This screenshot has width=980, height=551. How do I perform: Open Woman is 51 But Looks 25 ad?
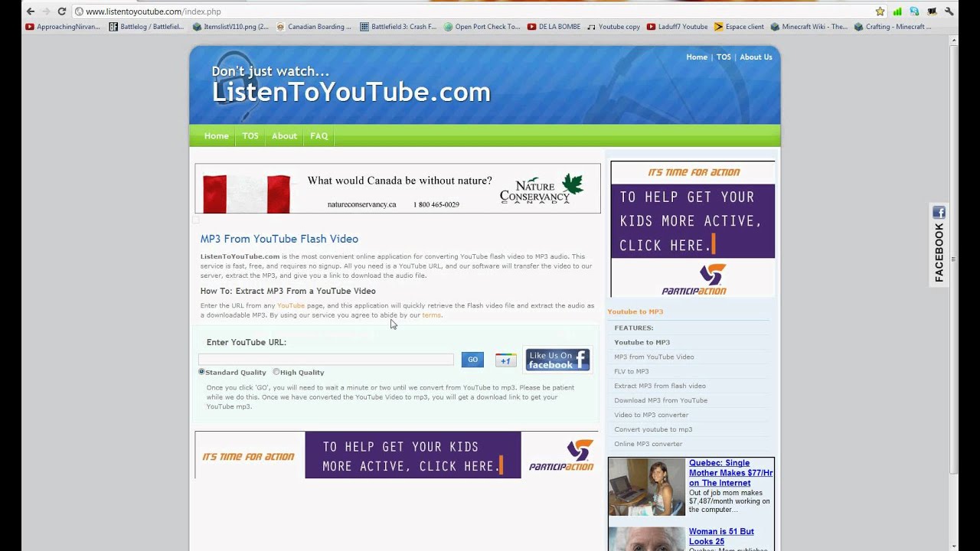(721, 536)
